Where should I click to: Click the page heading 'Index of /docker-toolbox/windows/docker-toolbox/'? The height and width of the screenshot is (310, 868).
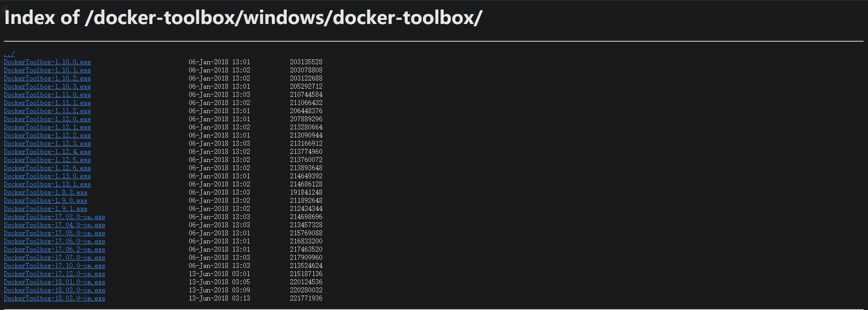tap(243, 18)
